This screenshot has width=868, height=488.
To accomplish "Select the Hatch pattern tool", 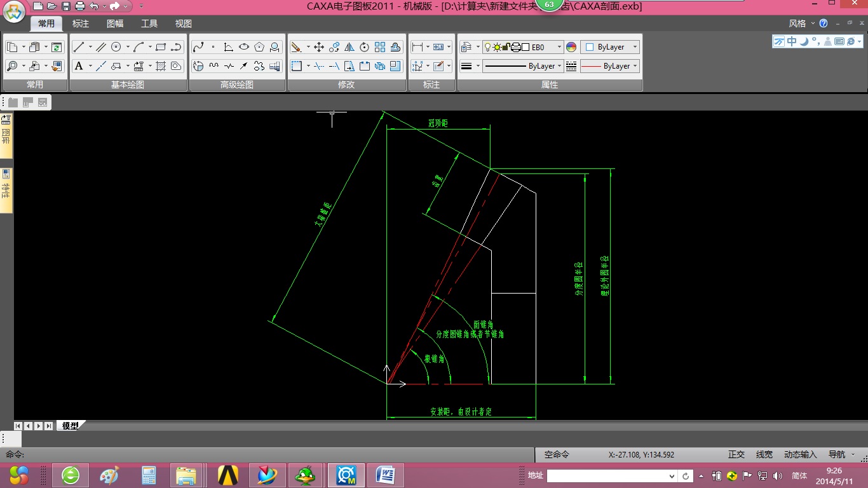I will (161, 66).
